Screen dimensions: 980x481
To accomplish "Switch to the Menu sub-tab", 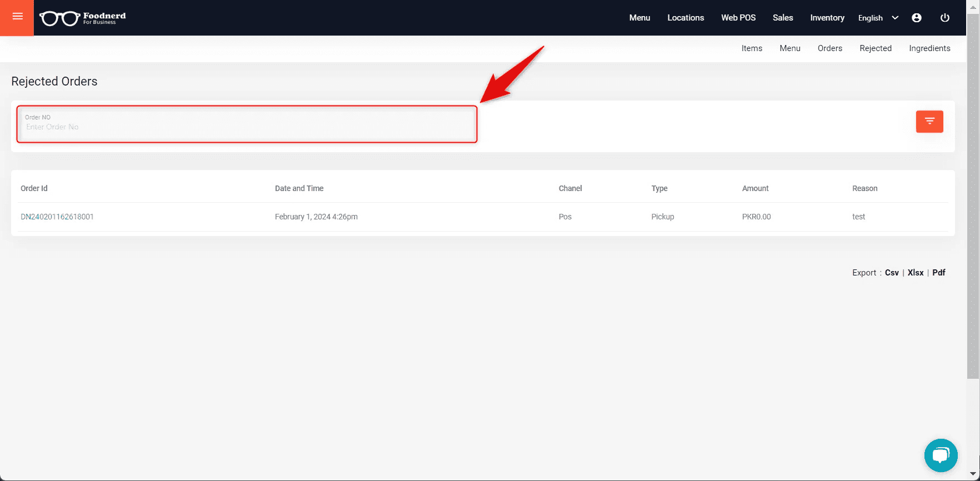I will point(790,48).
